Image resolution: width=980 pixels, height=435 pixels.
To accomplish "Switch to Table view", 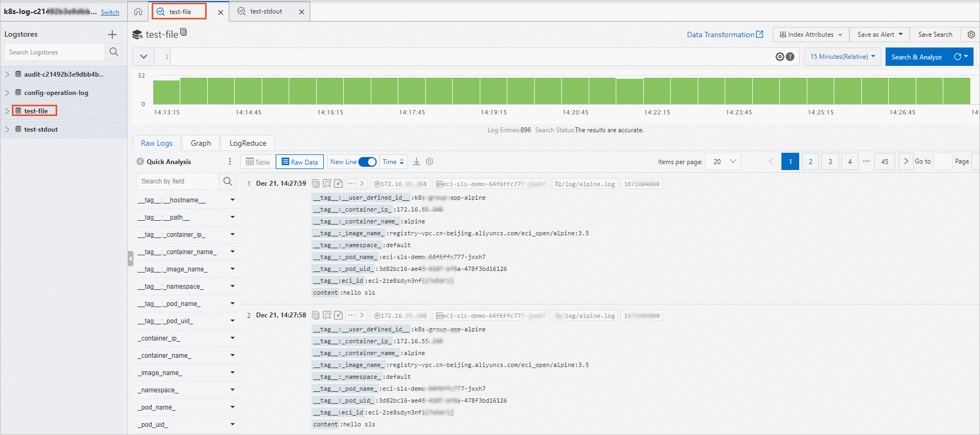I will (x=258, y=162).
